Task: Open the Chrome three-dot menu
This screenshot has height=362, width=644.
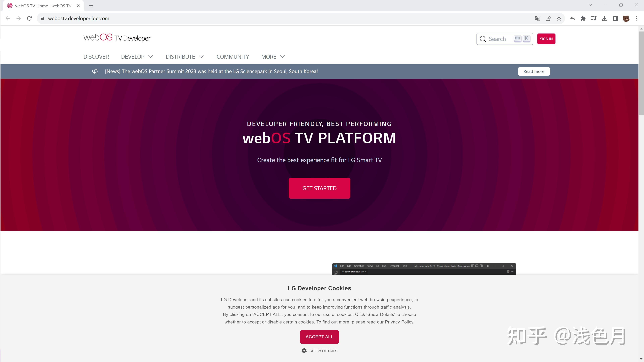Action: 637,18
